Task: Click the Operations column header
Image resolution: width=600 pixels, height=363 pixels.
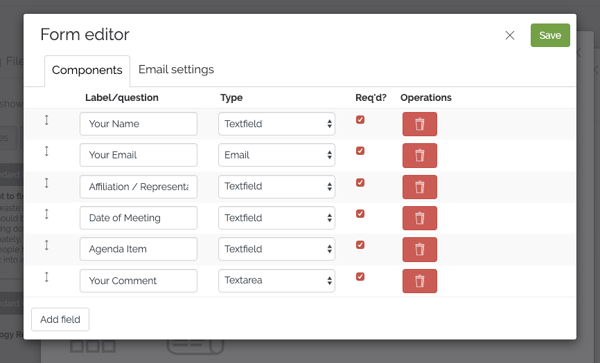Action: pyautogui.click(x=426, y=98)
